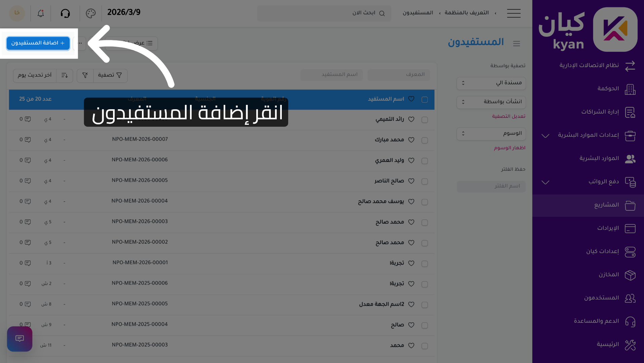The image size is (644, 363).
Task: Click the sort order icon near آخر تحديث يوم
Action: (x=64, y=76)
